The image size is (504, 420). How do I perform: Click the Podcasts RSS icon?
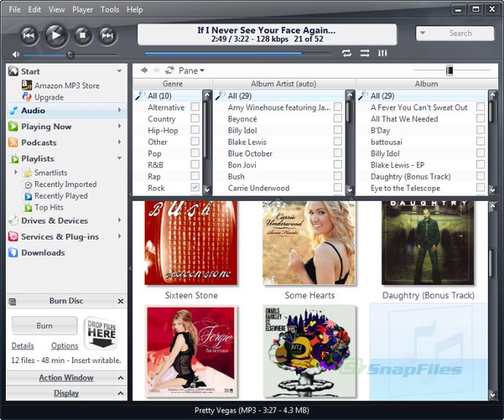(x=13, y=142)
